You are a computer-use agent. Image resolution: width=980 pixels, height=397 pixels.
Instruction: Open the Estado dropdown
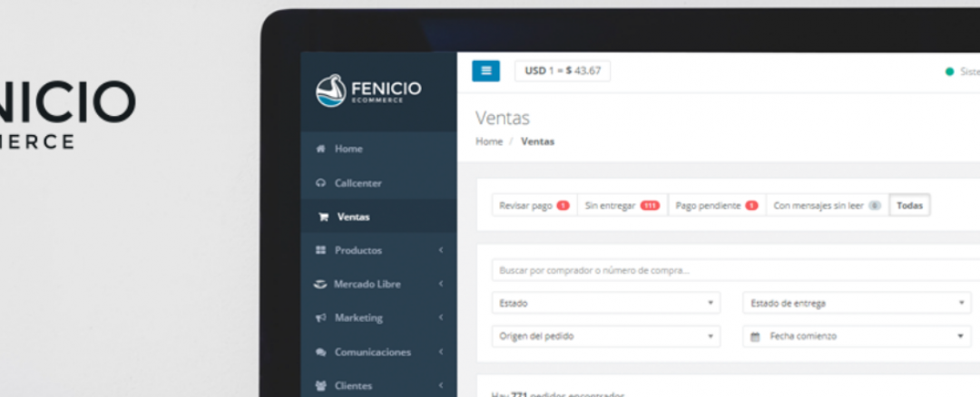pyautogui.click(x=606, y=303)
